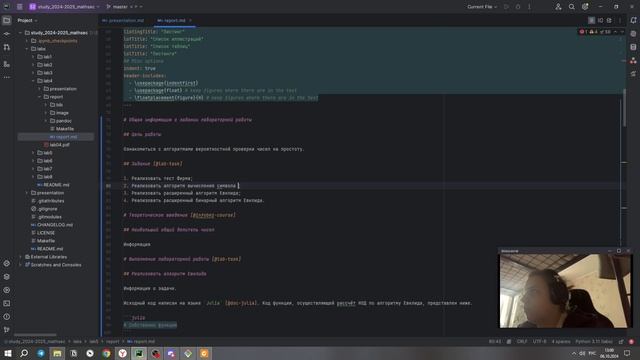
Task: Switch Markdown view to editor and preview
Action: click(x=600, y=20)
